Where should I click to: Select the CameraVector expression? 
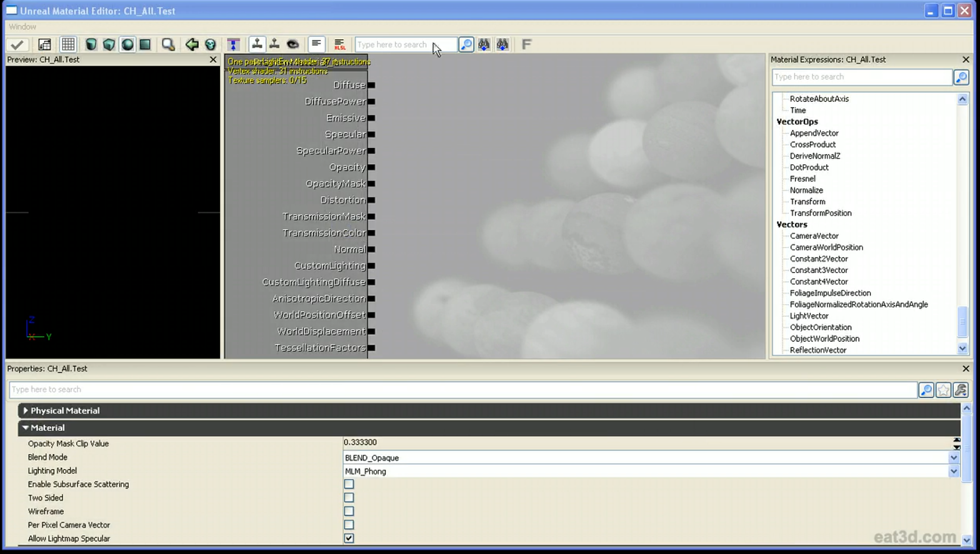point(814,236)
